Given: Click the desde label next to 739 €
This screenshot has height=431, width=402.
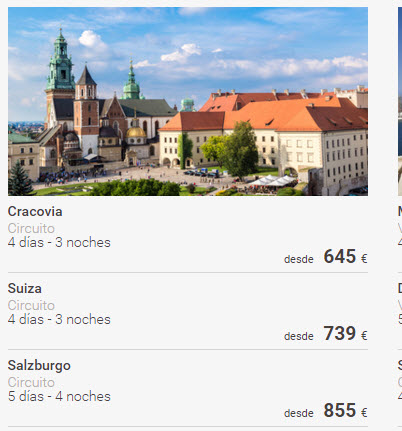Looking at the screenshot, I should pos(299,336).
